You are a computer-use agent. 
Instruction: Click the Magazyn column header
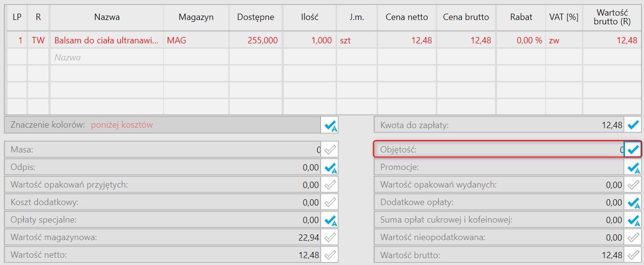196,18
